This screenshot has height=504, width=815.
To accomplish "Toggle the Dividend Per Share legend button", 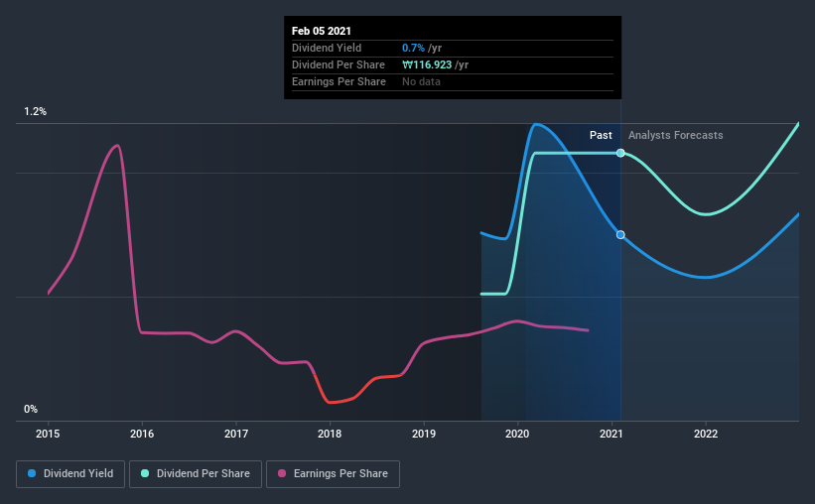I will coord(196,474).
